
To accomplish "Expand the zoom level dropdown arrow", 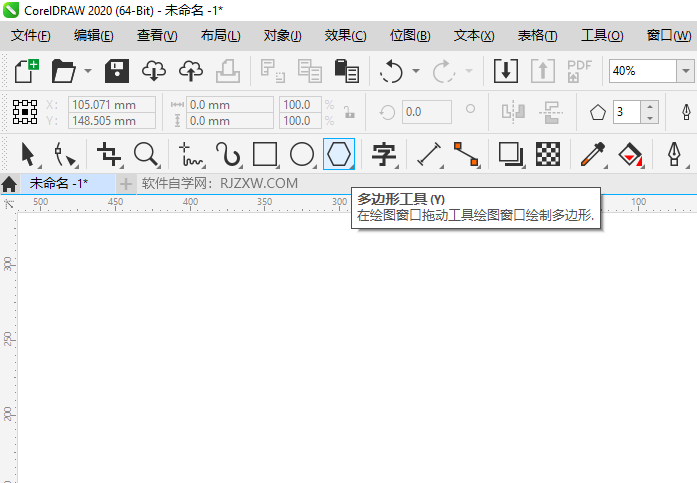I will pyautogui.click(x=685, y=71).
